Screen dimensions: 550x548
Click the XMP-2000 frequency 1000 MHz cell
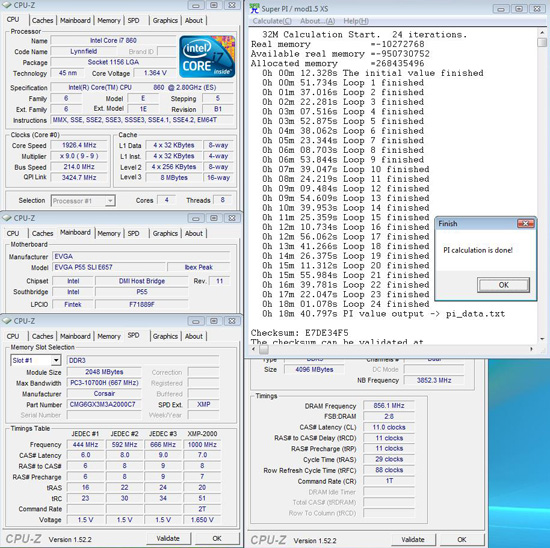[x=202, y=445]
